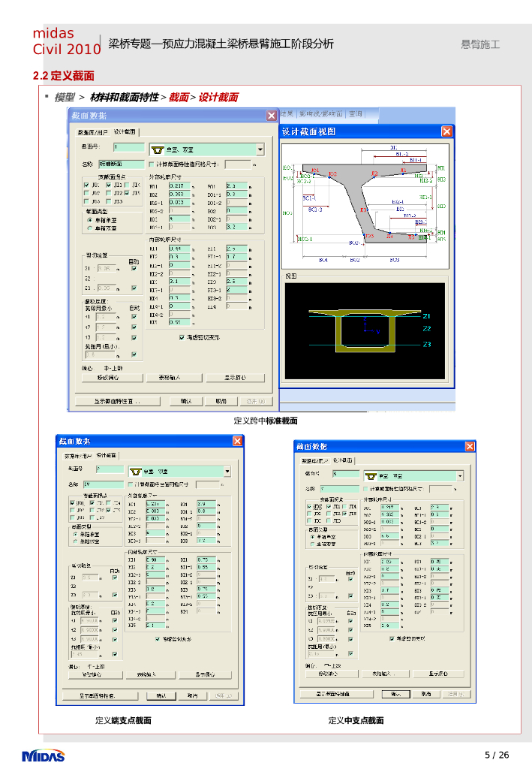Viewport: 532px width, 769px height.
Task: Click the 名称 input field in the 跨中标准截面 dialog
Action: point(121,164)
